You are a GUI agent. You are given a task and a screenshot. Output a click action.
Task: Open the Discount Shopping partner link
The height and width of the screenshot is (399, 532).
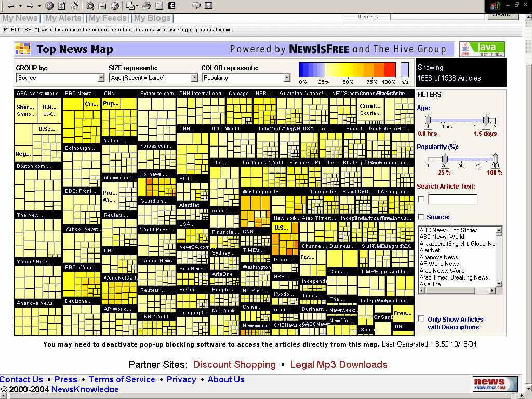point(234,364)
